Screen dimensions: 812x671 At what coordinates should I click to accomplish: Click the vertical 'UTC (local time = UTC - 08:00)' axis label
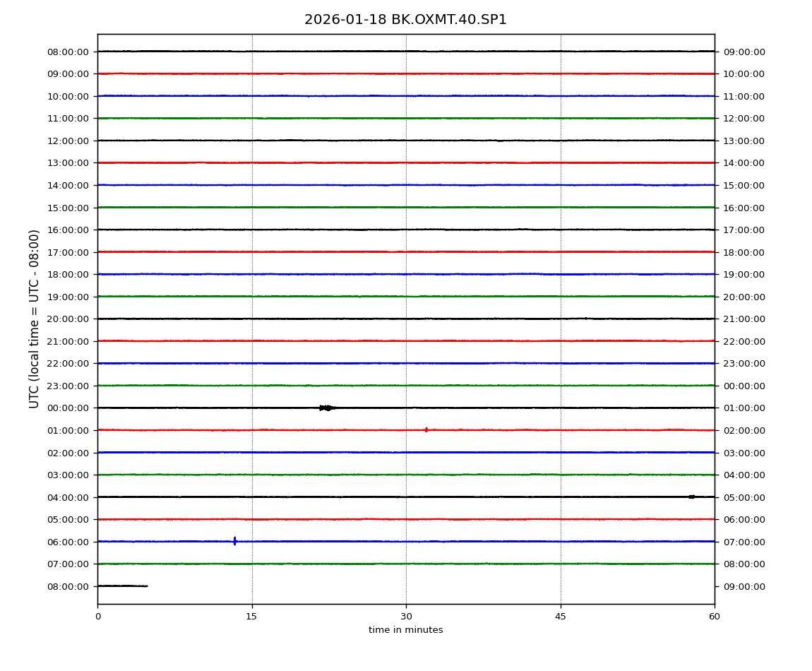pyautogui.click(x=35, y=319)
